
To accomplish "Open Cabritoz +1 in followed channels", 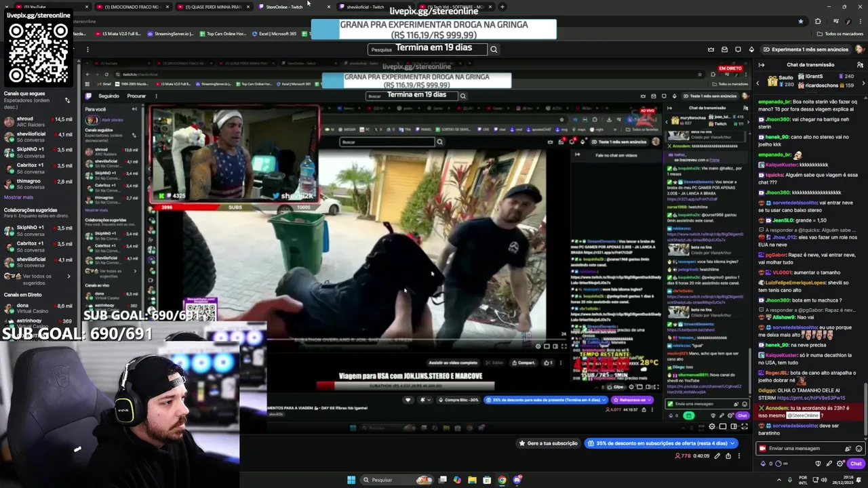I will click(x=37, y=167).
